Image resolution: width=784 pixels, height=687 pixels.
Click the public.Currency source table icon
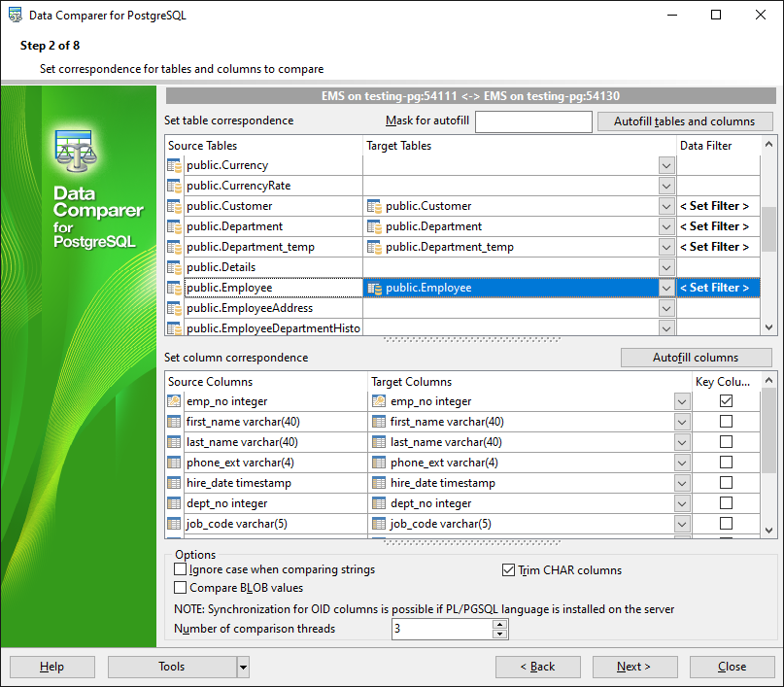pos(174,165)
